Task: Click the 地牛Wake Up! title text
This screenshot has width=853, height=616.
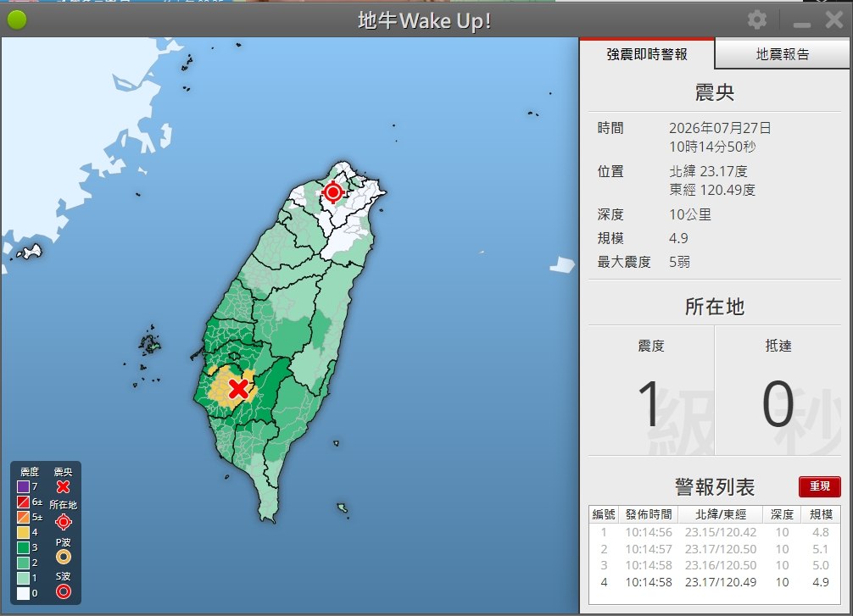Action: tap(425, 20)
